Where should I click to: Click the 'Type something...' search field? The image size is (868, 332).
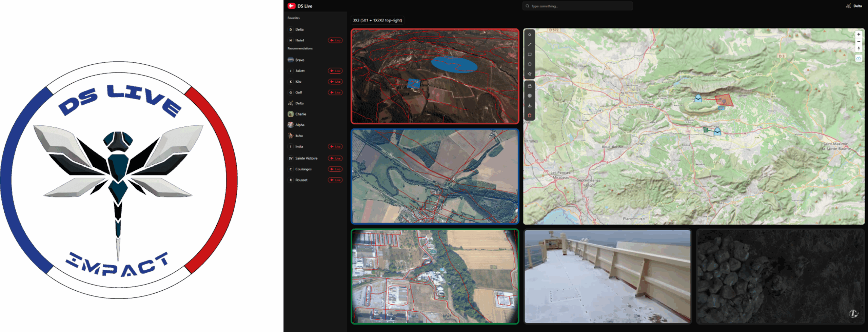coord(577,6)
